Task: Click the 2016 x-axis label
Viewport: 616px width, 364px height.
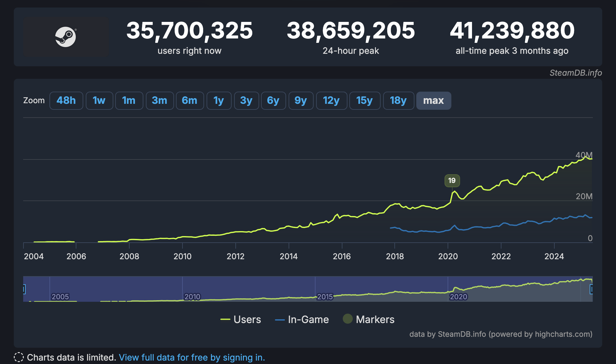Action: click(x=342, y=256)
